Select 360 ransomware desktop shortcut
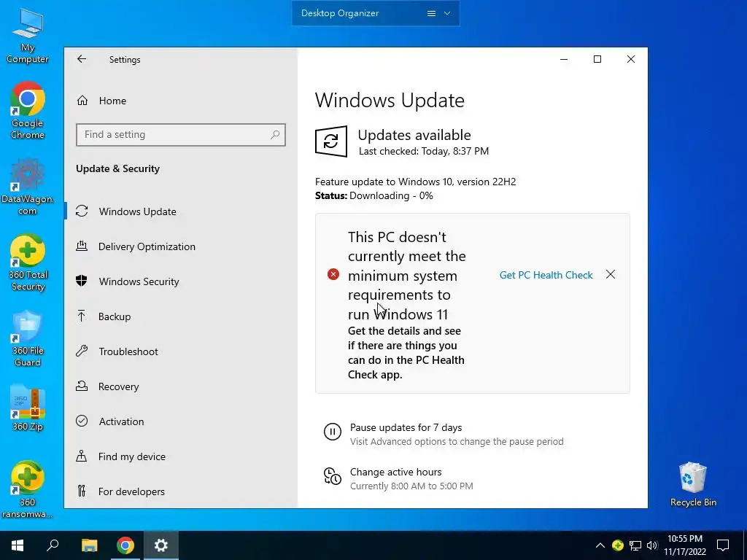Viewport: 747px width, 560px height. tap(27, 489)
